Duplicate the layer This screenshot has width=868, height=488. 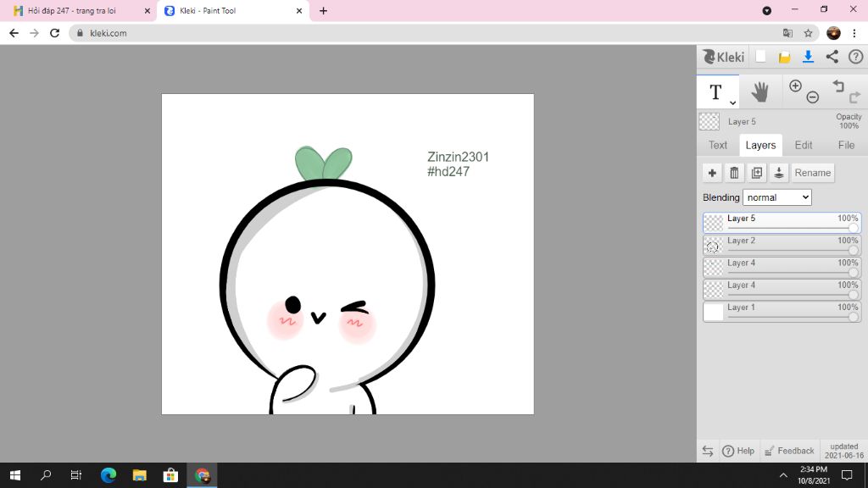click(x=757, y=173)
